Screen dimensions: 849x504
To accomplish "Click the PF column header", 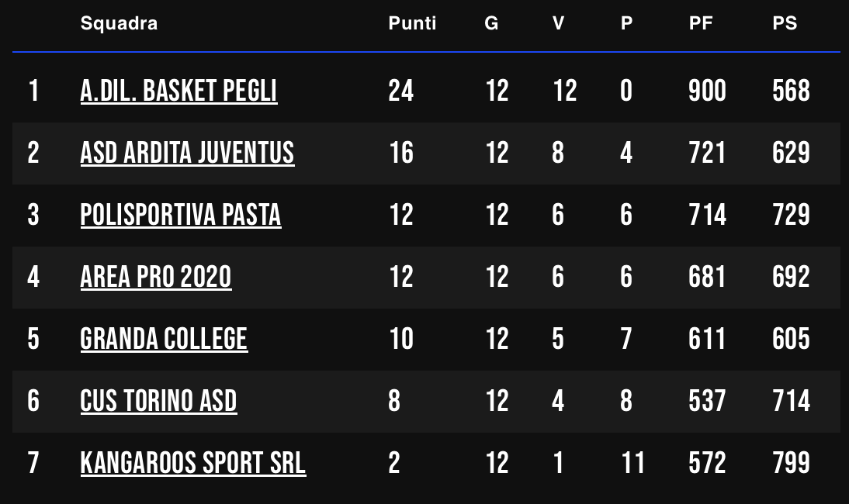I will point(701,23).
